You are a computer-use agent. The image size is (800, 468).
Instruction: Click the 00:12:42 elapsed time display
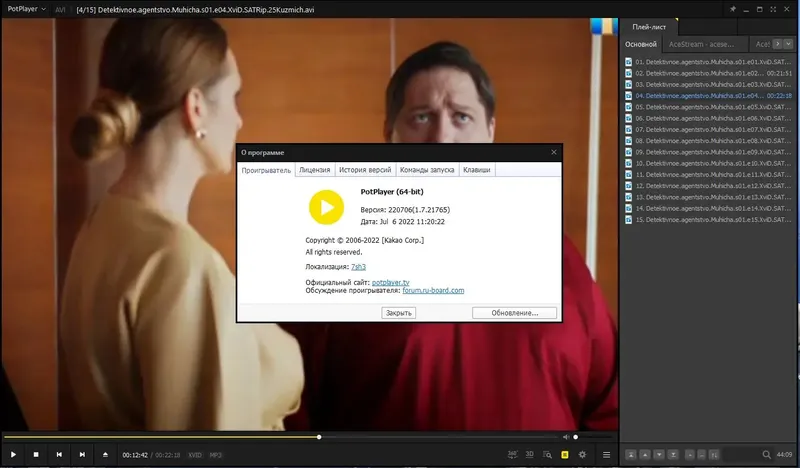click(x=135, y=455)
